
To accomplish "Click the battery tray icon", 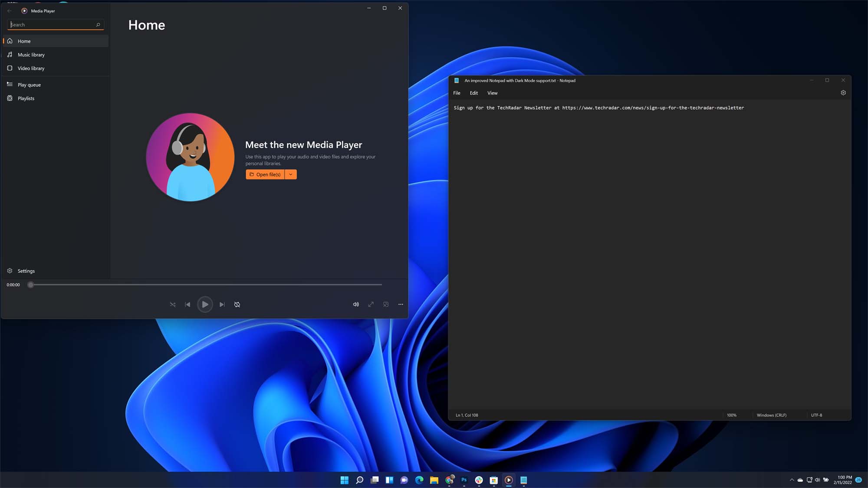I will click(826, 480).
